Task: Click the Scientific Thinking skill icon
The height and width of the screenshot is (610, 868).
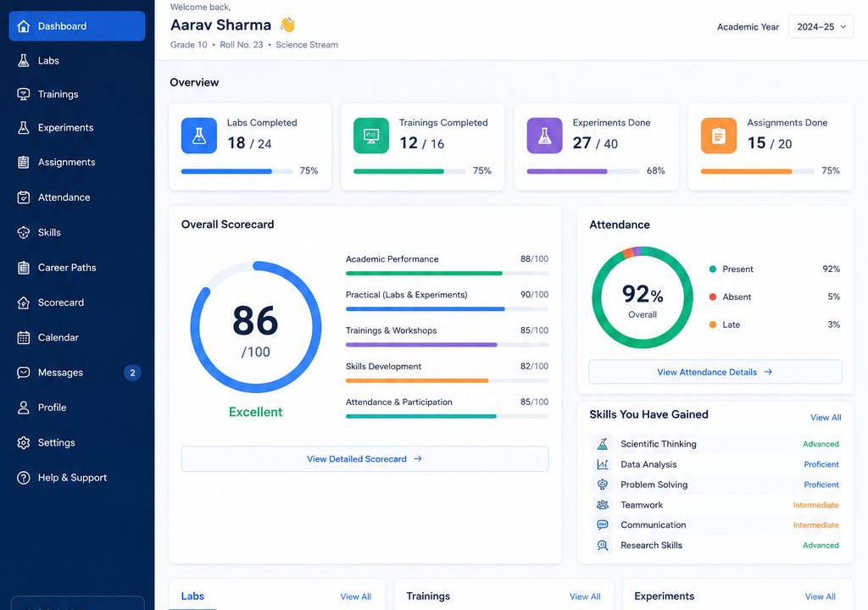Action: click(603, 444)
